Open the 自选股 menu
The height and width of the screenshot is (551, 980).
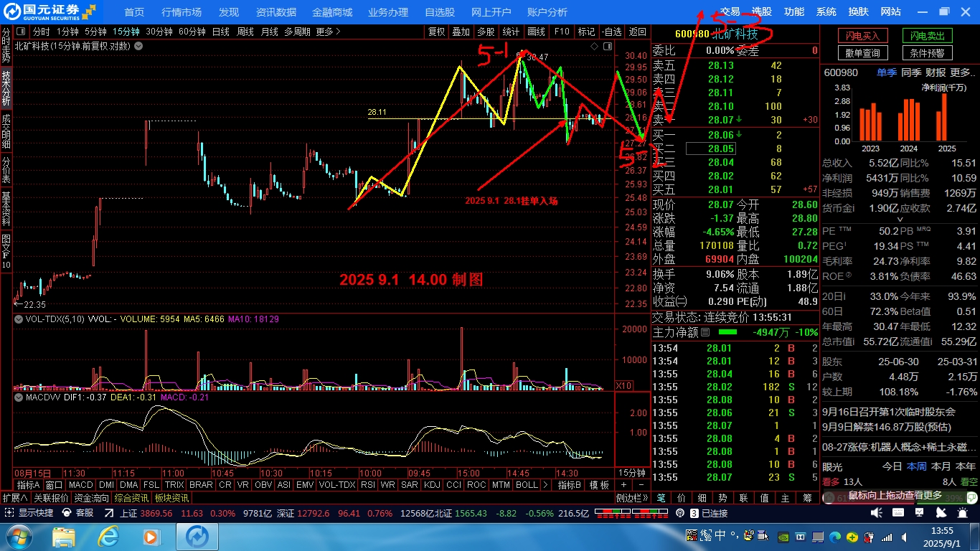pyautogui.click(x=440, y=11)
